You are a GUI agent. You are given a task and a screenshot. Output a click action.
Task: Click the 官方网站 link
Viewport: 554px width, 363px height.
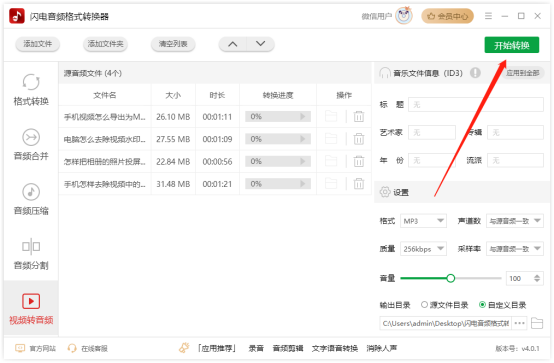pyautogui.click(x=42, y=349)
